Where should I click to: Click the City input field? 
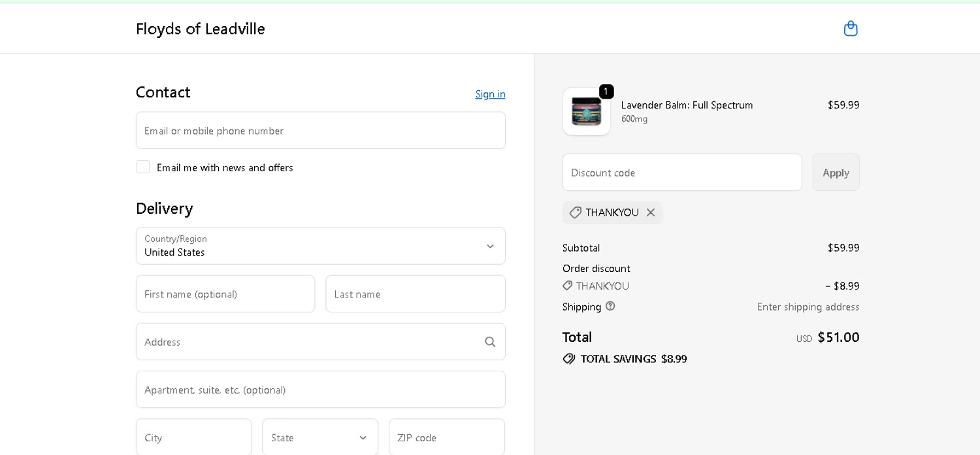[x=193, y=437]
